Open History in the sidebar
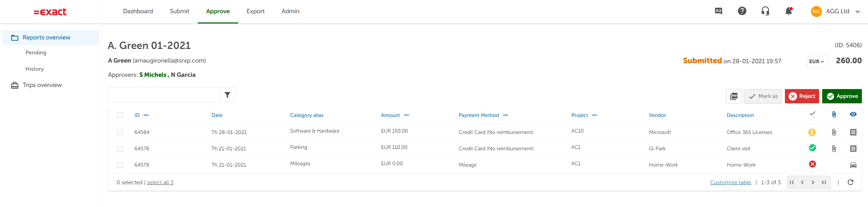 click(35, 69)
